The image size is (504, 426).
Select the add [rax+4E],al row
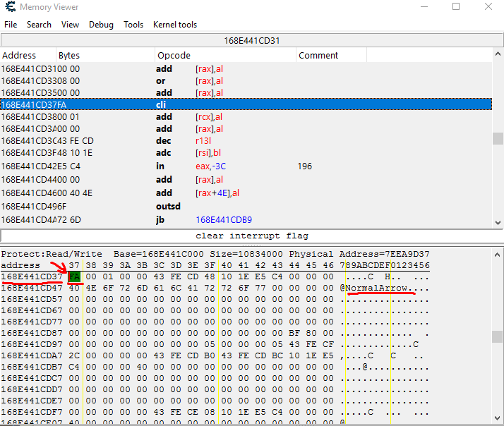pyautogui.click(x=246, y=193)
